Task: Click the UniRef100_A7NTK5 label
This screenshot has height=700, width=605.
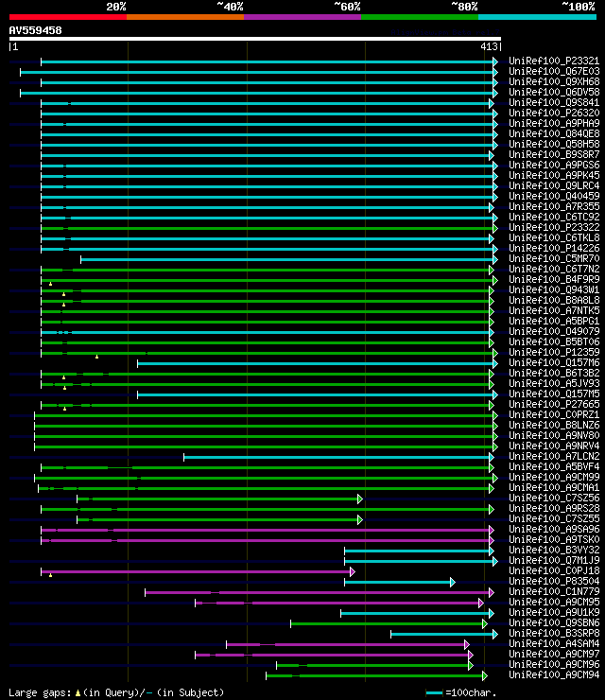Action: 554,310
